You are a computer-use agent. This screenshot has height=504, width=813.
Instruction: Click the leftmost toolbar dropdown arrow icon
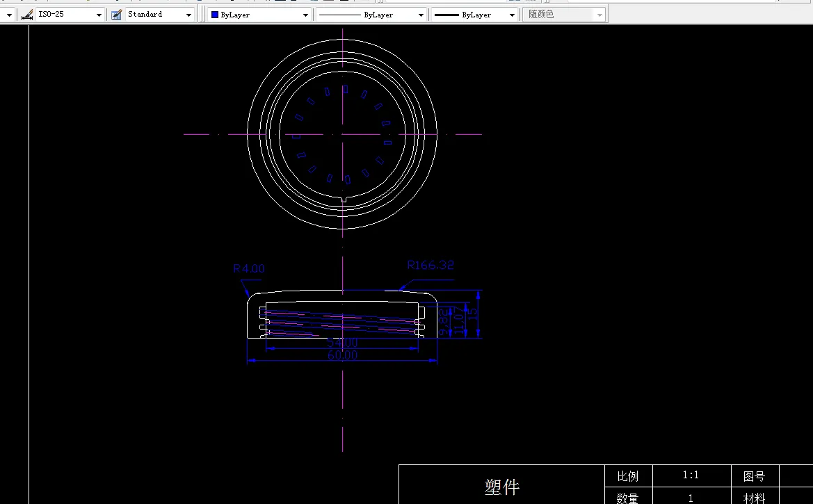pyautogui.click(x=9, y=13)
